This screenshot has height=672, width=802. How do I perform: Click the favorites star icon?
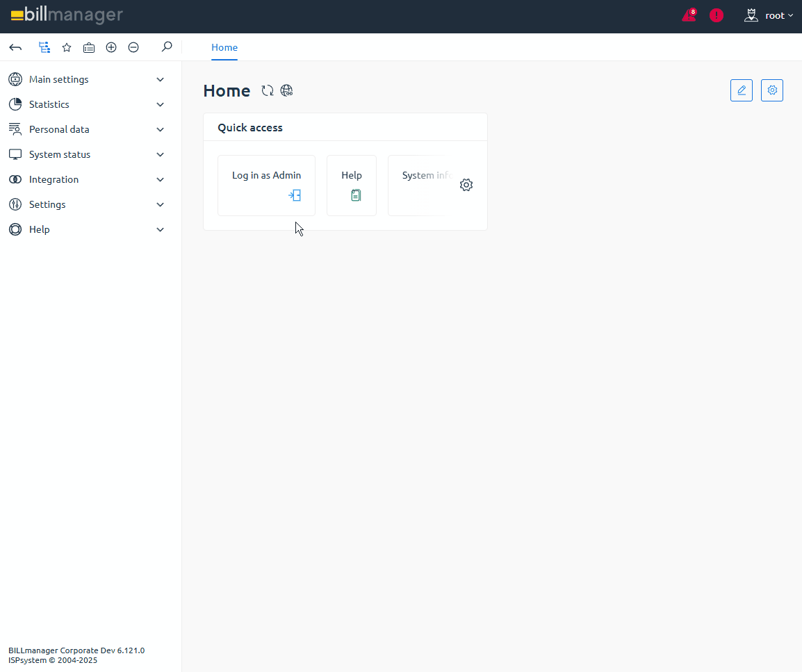click(67, 47)
